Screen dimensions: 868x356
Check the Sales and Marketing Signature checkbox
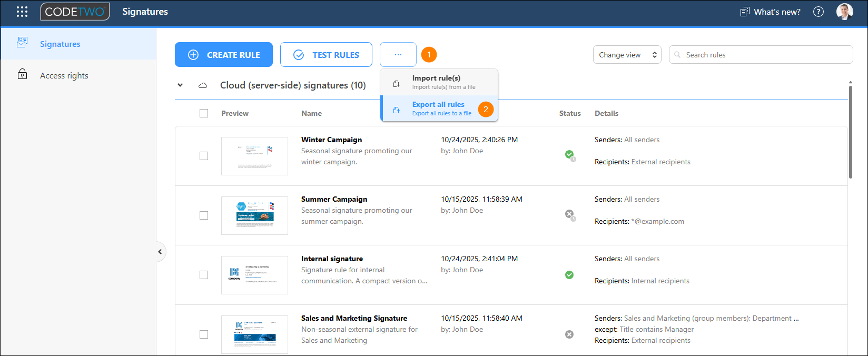click(x=204, y=334)
